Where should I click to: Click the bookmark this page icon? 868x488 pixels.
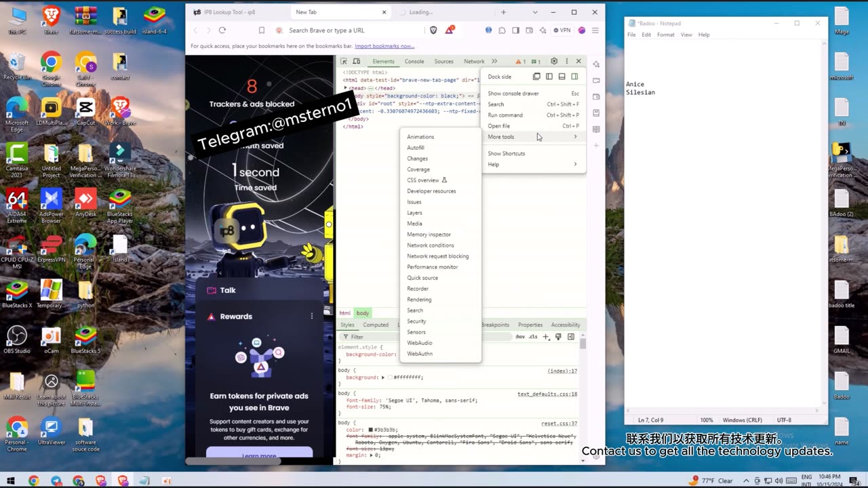point(262,30)
